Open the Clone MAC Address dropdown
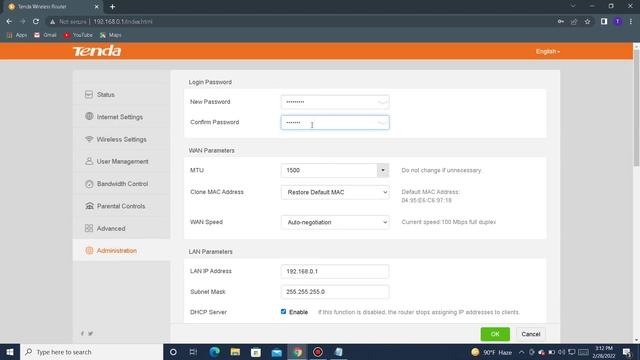 coord(335,192)
